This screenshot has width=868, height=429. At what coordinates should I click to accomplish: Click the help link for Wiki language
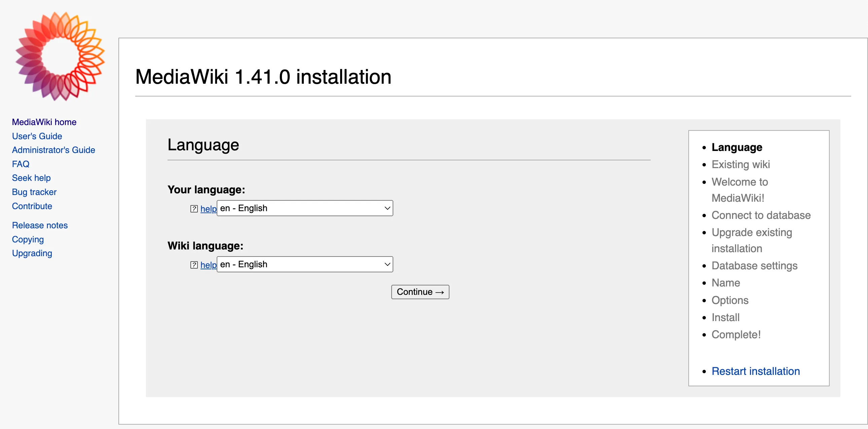pos(208,265)
